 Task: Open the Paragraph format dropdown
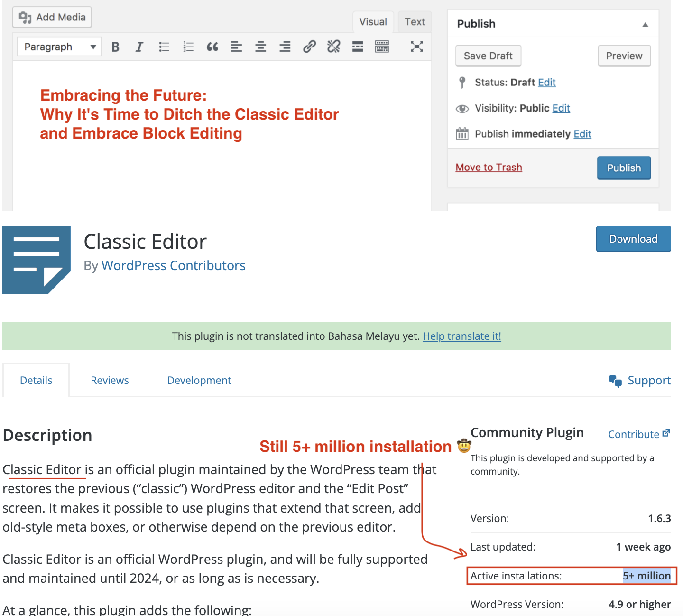(59, 47)
